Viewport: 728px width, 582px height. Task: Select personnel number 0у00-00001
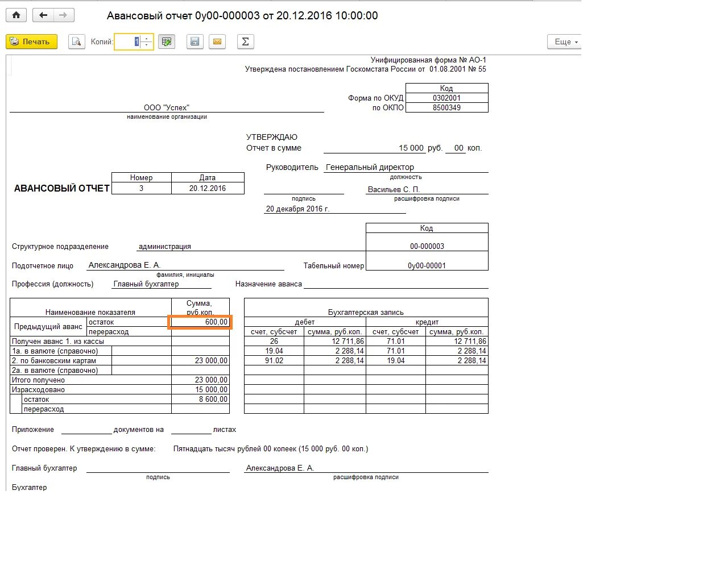[427, 265]
